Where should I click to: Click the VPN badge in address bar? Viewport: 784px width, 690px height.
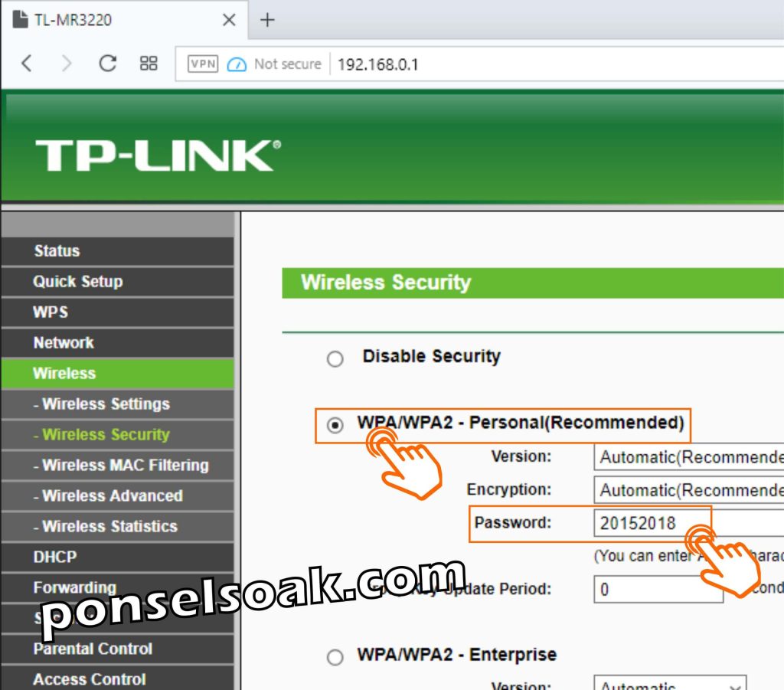(x=202, y=64)
